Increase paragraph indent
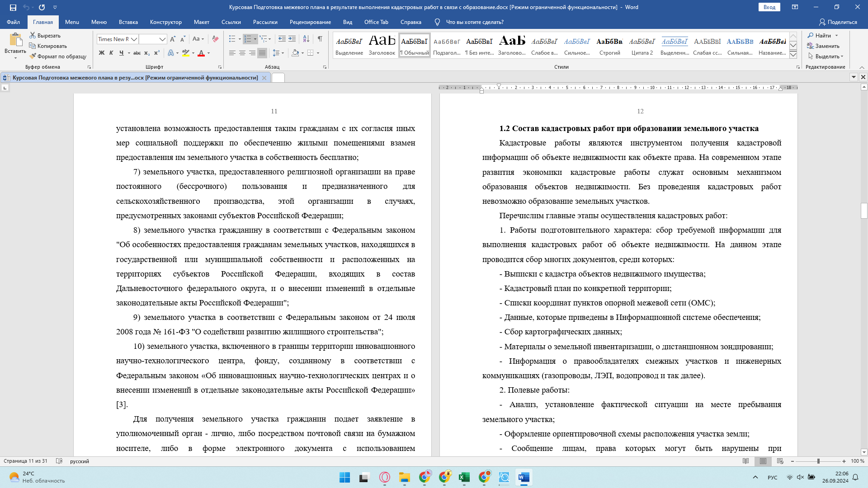The image size is (868, 488). (292, 39)
